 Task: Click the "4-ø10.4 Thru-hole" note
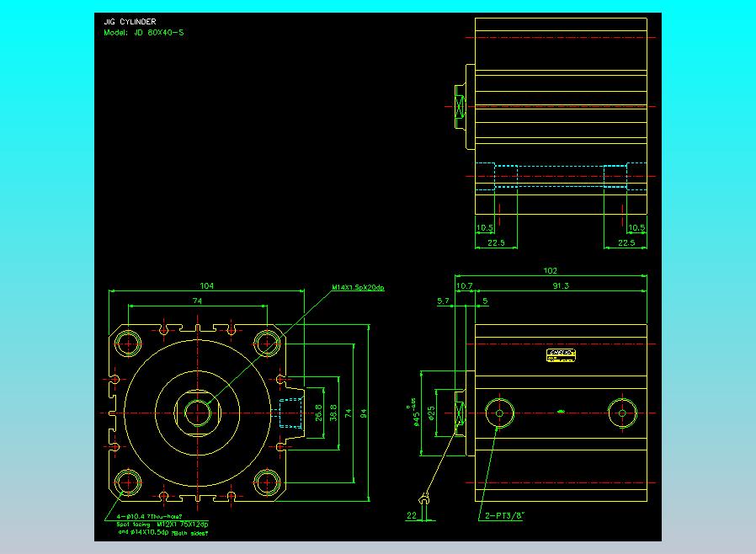(x=149, y=516)
